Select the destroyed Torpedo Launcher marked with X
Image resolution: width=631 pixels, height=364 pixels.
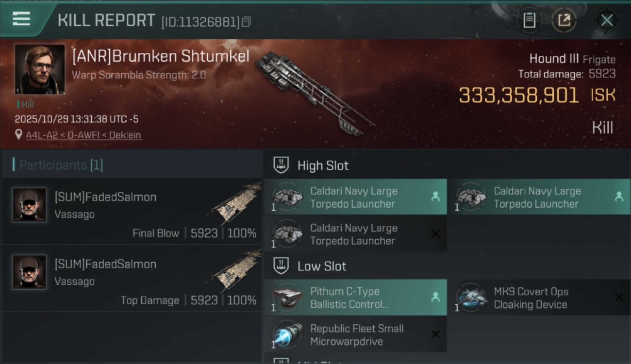click(356, 234)
